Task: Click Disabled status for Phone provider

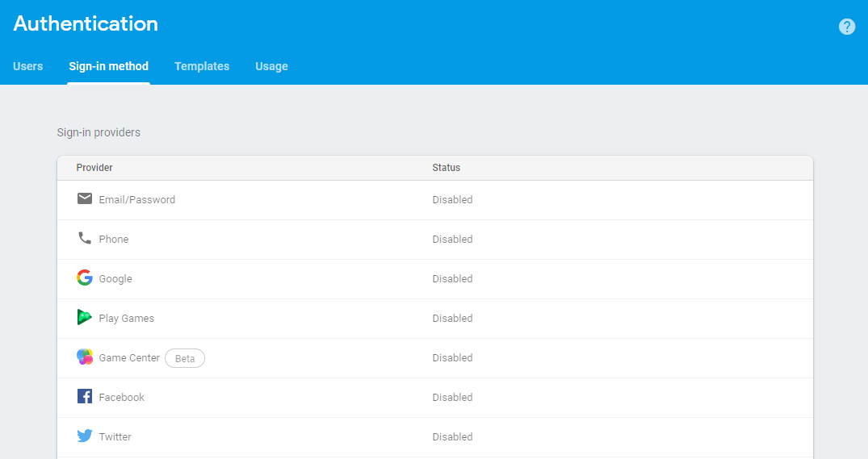Action: (x=452, y=240)
